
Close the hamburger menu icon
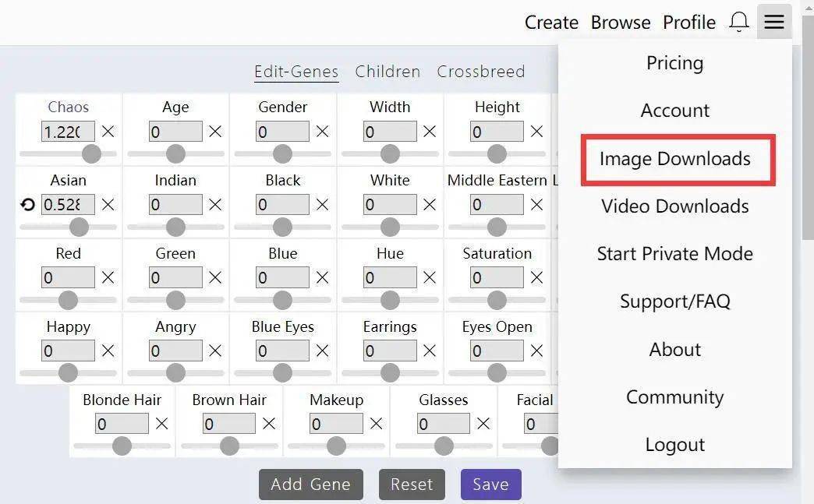coord(773,22)
